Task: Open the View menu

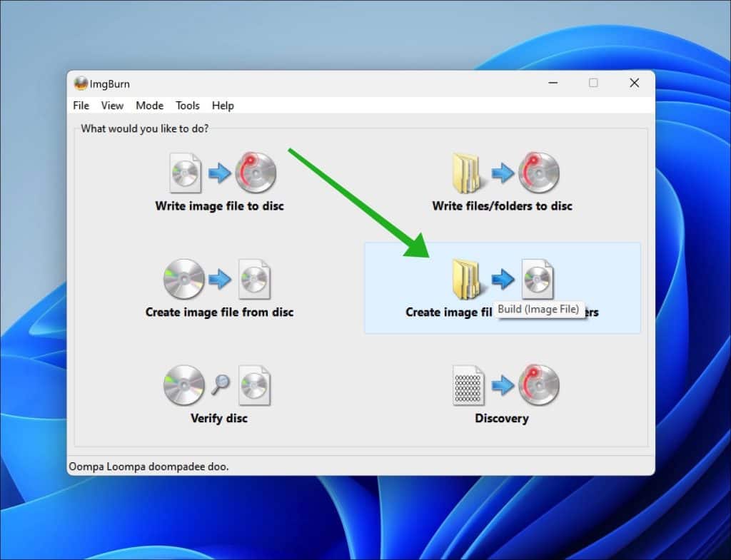Action: coord(112,106)
